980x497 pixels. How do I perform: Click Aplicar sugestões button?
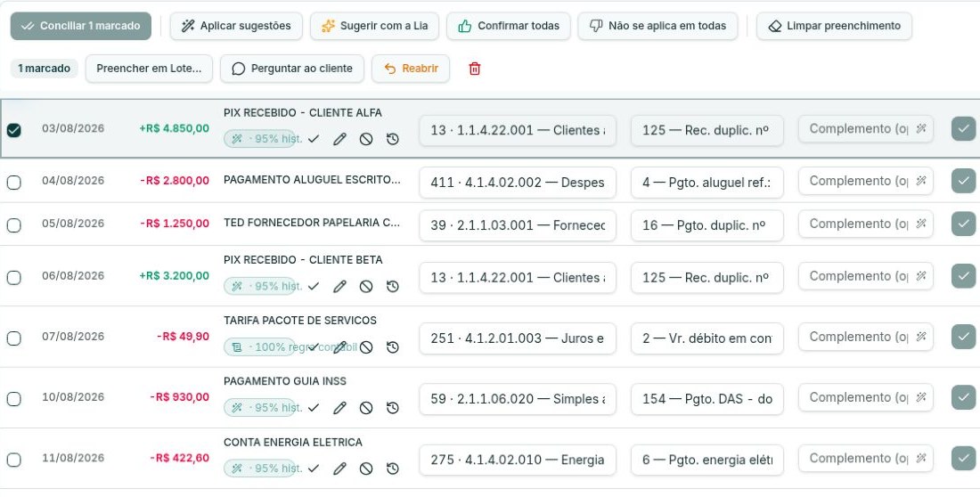(236, 26)
